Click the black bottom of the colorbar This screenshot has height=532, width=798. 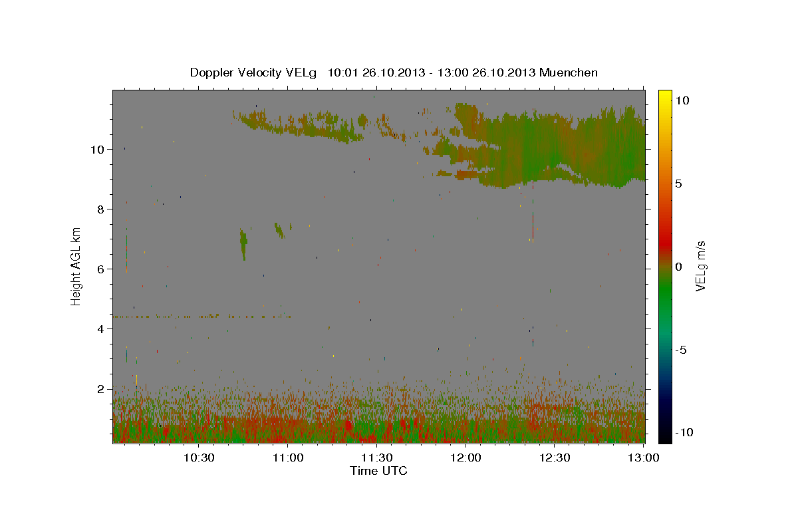(664, 436)
